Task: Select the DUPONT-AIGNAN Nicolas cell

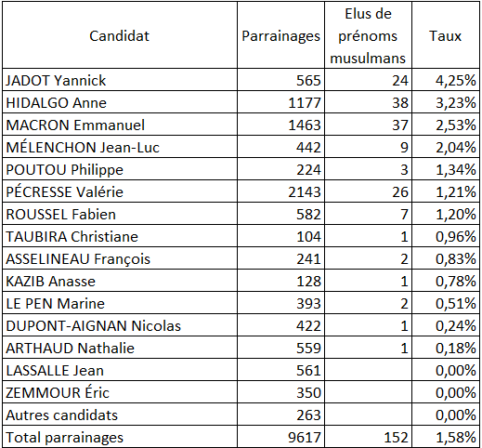Action: pos(120,325)
